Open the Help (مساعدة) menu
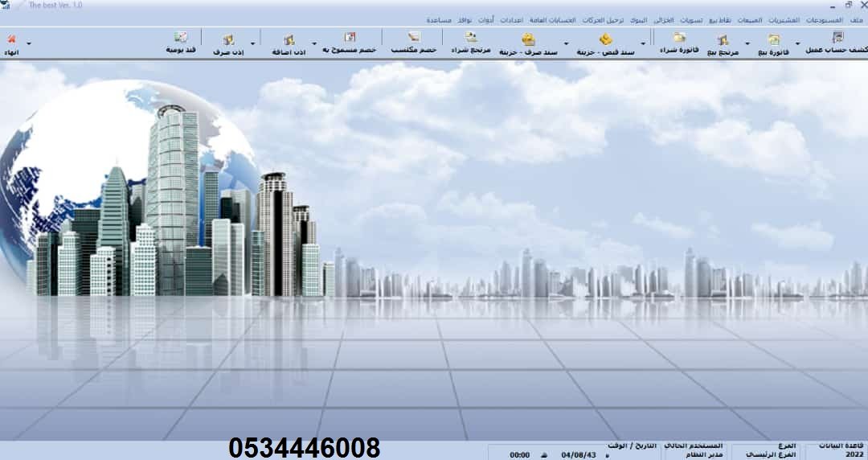 click(439, 19)
